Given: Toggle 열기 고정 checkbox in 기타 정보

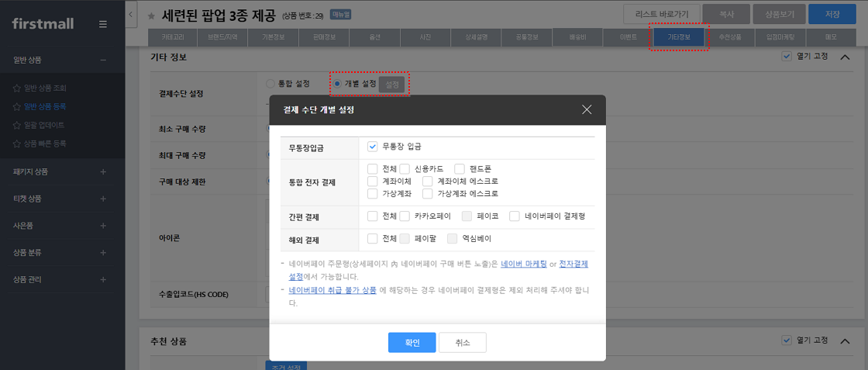Looking at the screenshot, I should click(787, 57).
